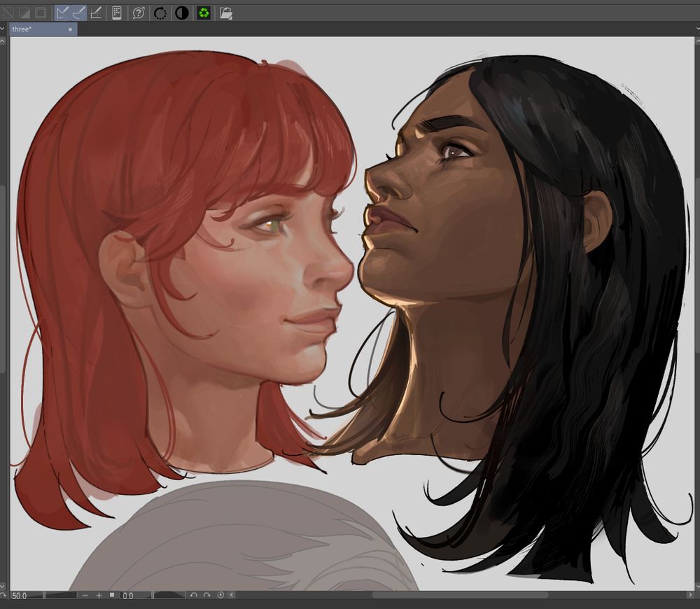Click vertical scroll down arrow at left
700x609 pixels.
3,586
